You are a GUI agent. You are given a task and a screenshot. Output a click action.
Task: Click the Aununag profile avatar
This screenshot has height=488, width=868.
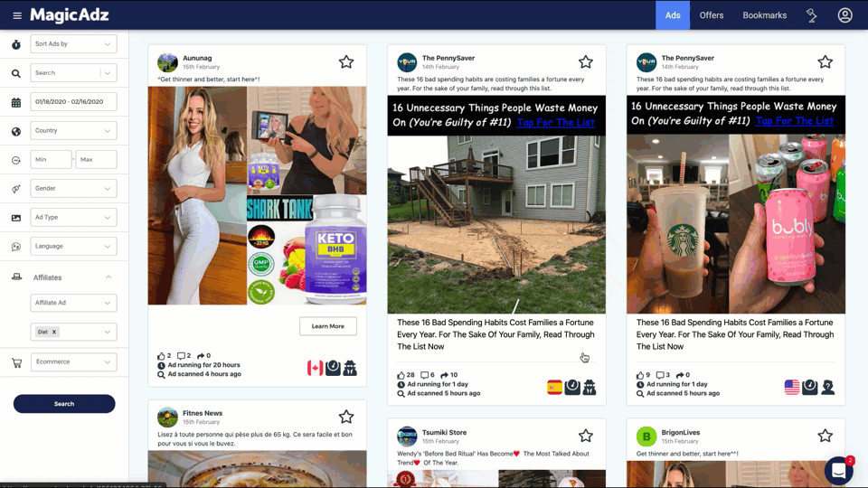click(167, 62)
